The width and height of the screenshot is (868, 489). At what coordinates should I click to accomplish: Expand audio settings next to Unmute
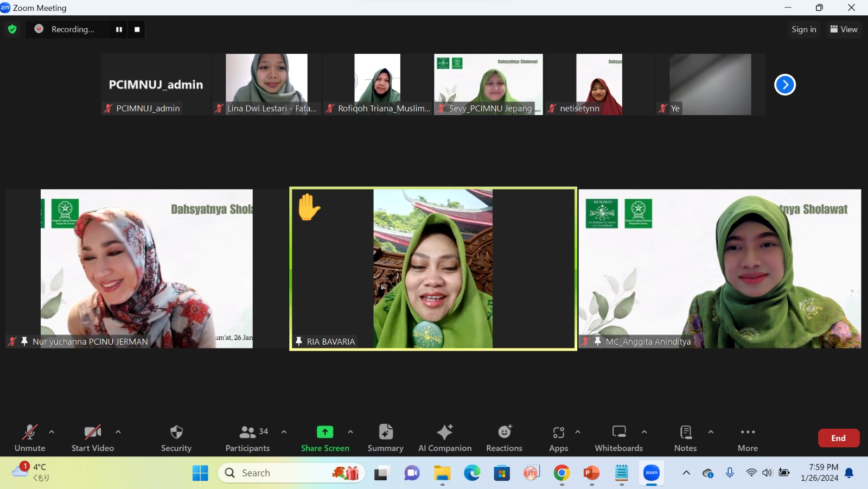click(x=52, y=433)
